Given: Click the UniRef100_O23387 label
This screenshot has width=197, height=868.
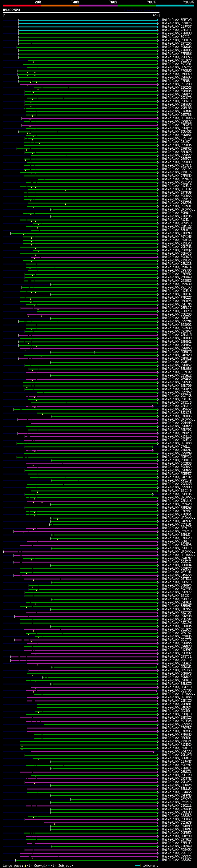Looking at the screenshot, I should pyautogui.click(x=177, y=860).
